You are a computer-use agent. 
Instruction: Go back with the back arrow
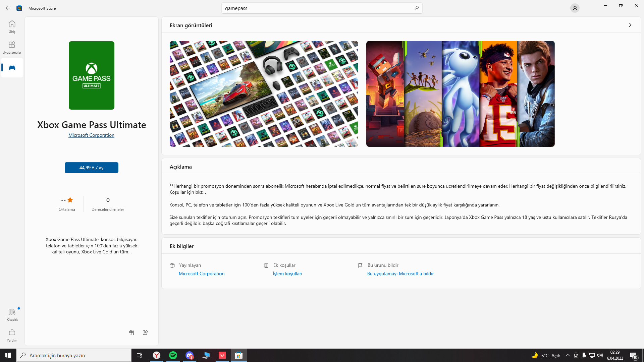point(8,8)
